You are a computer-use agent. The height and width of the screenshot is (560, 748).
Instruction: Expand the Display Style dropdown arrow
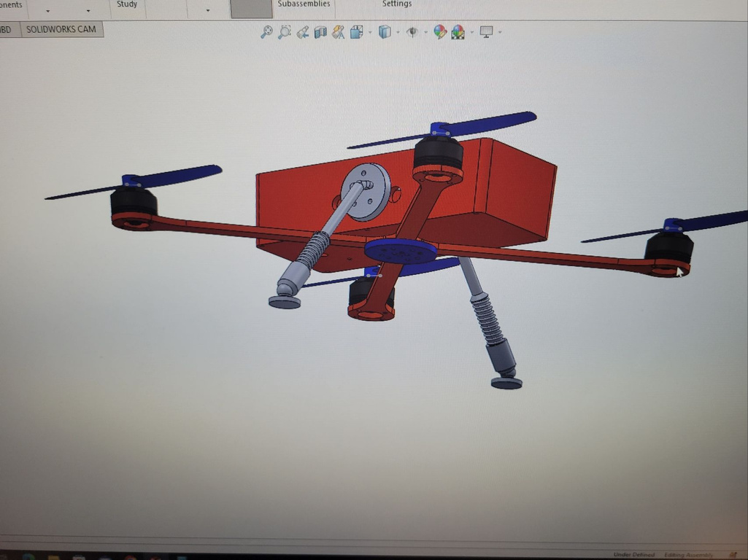point(398,32)
